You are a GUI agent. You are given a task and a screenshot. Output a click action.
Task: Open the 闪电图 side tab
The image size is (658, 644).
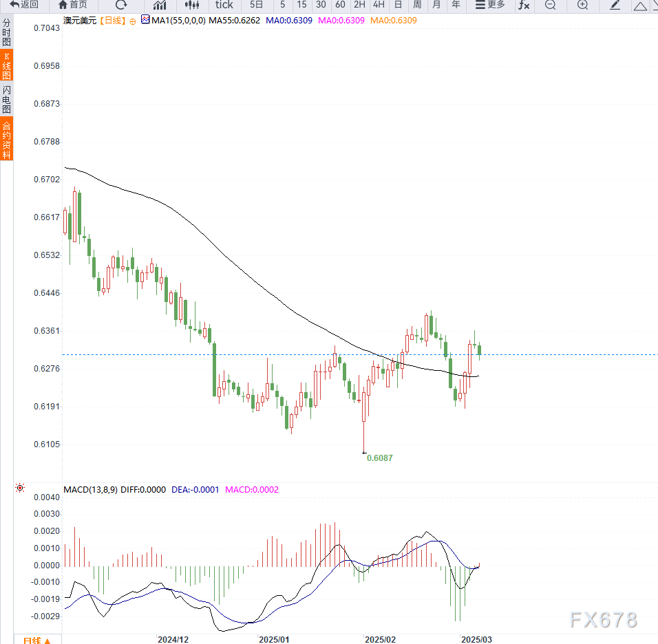[7, 100]
